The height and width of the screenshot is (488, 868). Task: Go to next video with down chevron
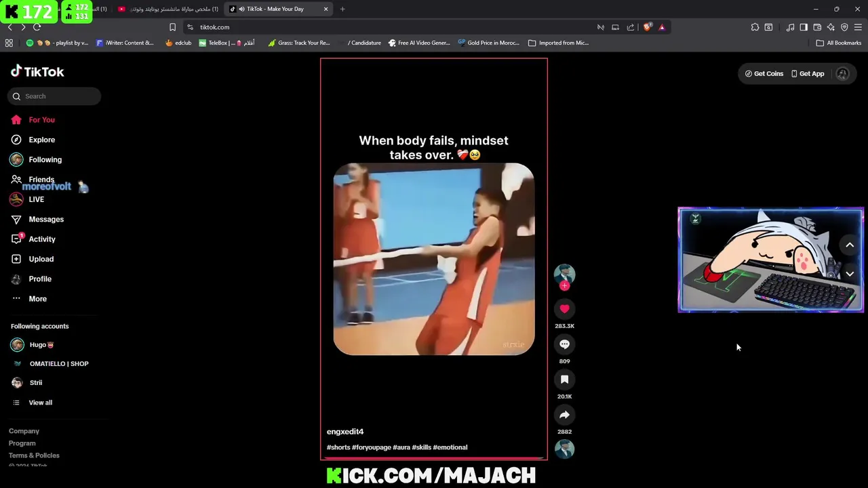tap(850, 274)
